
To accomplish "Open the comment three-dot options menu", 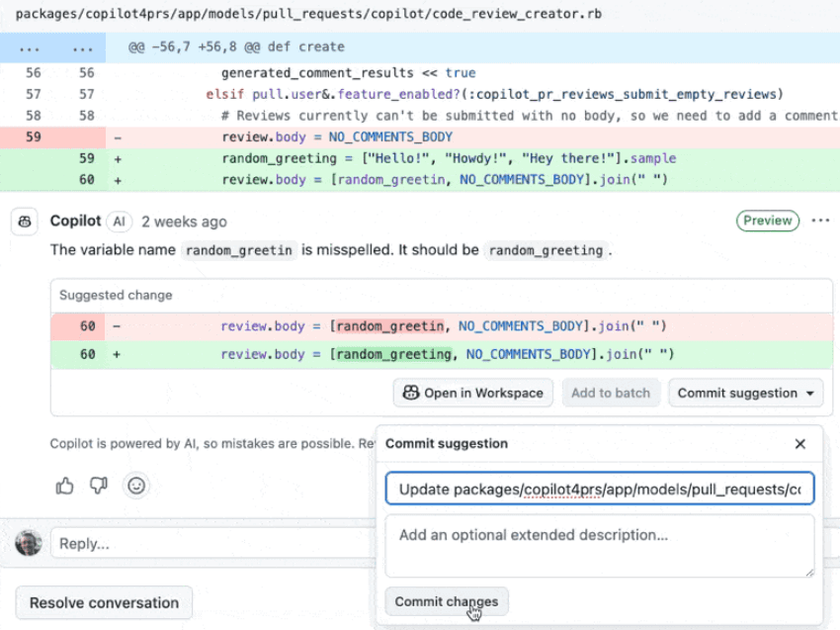I will 820,221.
